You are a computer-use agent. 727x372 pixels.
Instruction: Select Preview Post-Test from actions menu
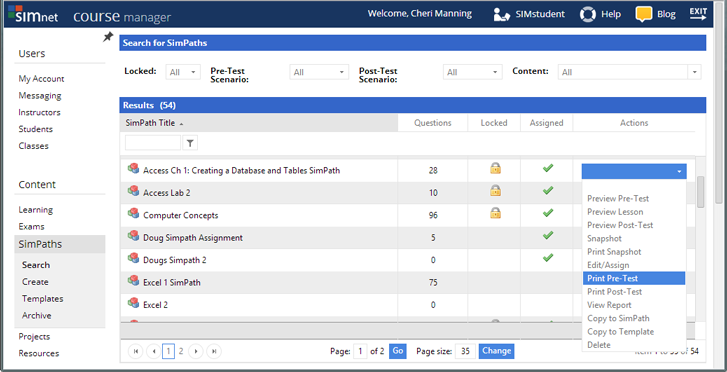point(620,225)
